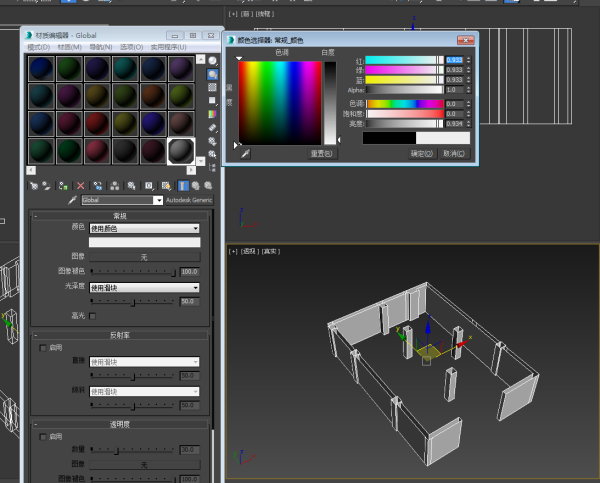Click the checkered Background icon beside sample slots

tap(213, 88)
